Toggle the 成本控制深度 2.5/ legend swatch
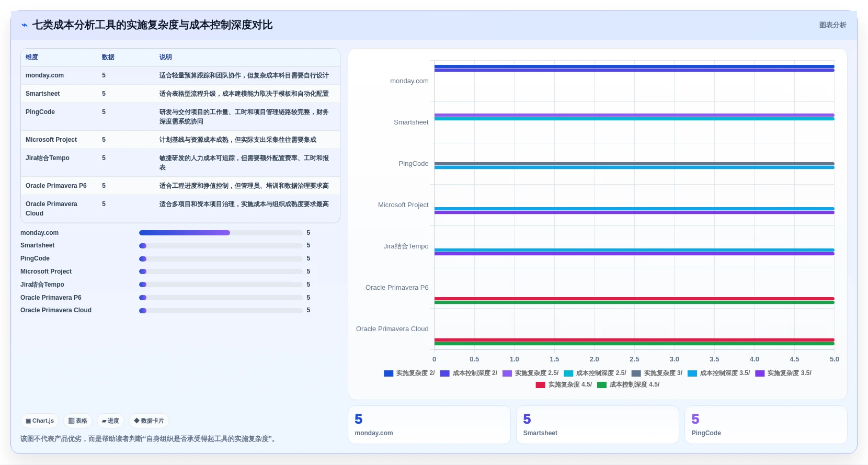This screenshot has height=465, width=868. (568, 373)
